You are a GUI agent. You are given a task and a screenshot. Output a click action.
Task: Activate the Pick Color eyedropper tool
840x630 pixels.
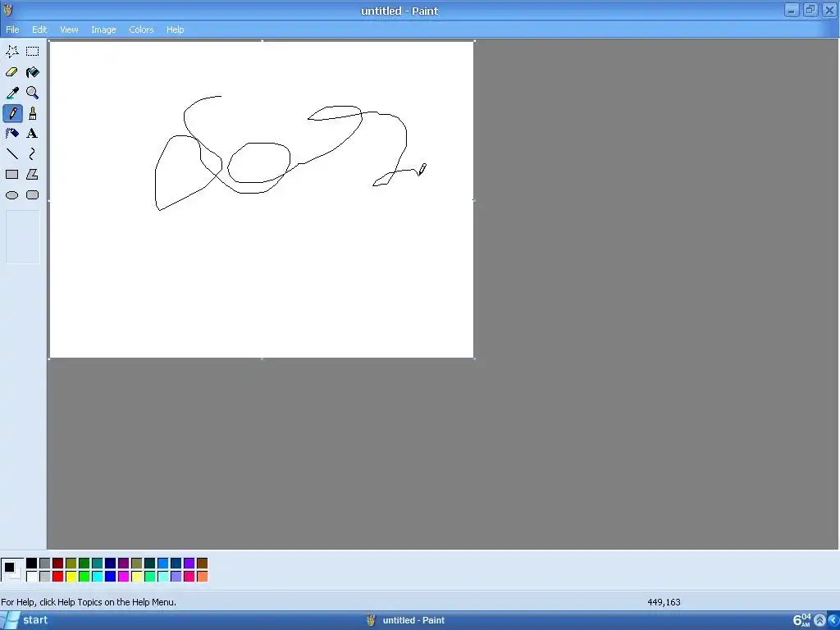[x=11, y=93]
